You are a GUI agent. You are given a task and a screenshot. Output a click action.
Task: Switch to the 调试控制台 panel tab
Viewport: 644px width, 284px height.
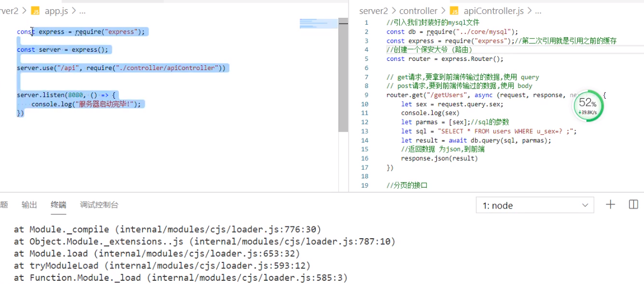[99, 205]
